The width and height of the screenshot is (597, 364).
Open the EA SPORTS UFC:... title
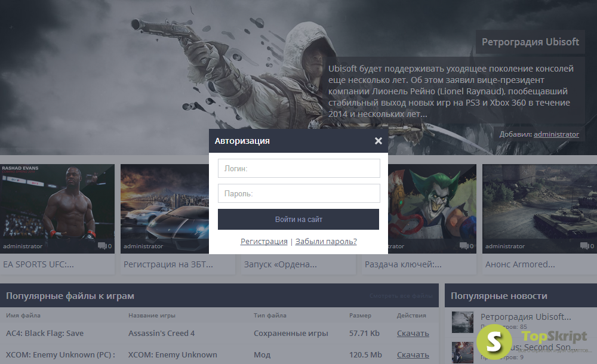click(x=38, y=264)
